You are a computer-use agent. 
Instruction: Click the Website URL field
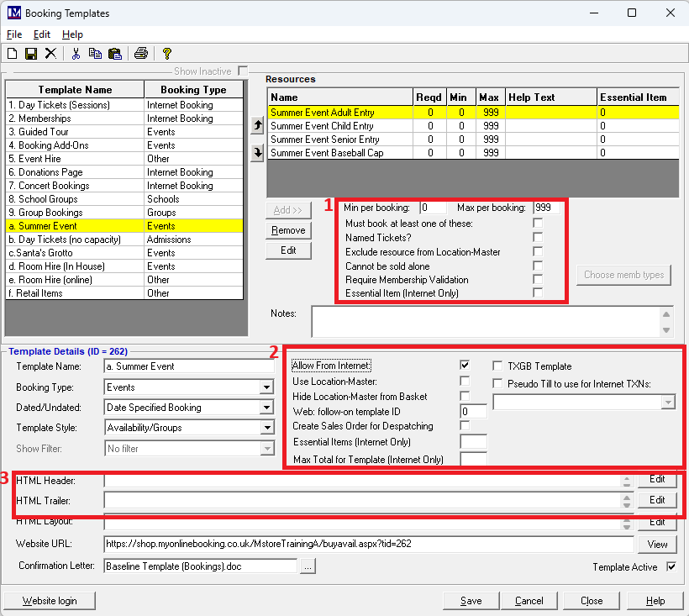[369, 544]
